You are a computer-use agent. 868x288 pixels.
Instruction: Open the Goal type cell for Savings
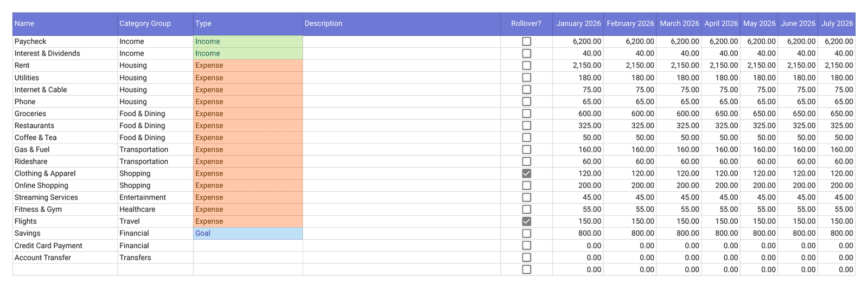[248, 233]
